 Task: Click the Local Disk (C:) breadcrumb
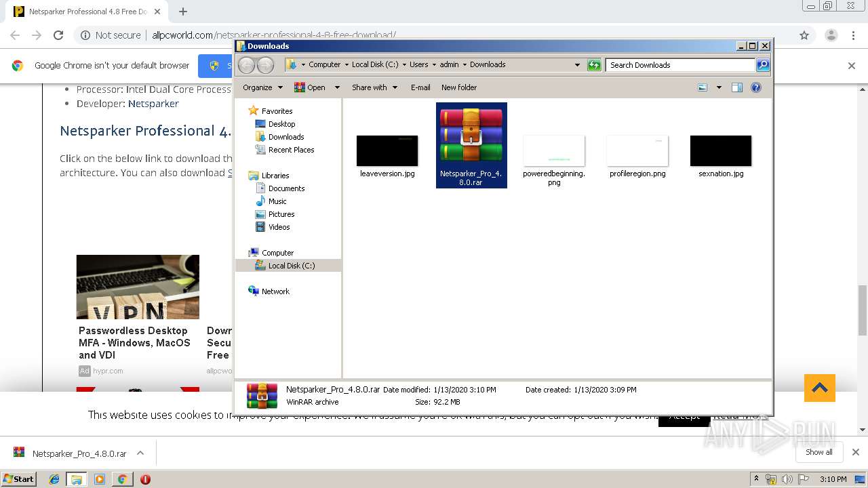point(375,64)
